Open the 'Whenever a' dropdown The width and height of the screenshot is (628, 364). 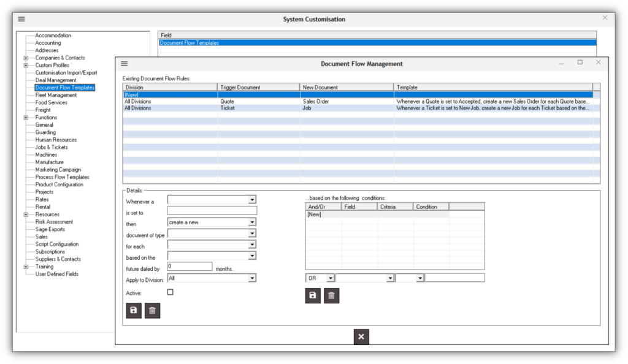coord(252,200)
